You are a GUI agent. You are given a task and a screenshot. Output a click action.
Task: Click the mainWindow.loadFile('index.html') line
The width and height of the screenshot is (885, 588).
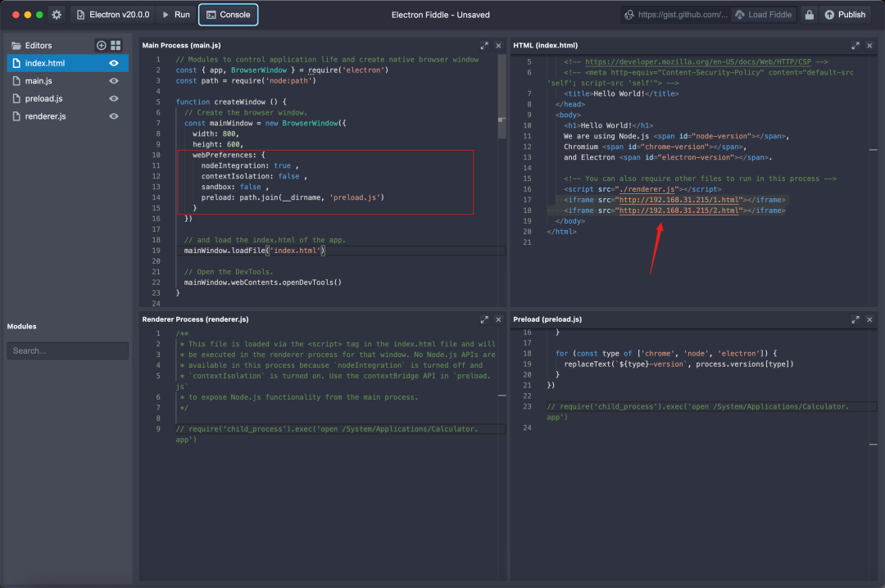tap(255, 251)
